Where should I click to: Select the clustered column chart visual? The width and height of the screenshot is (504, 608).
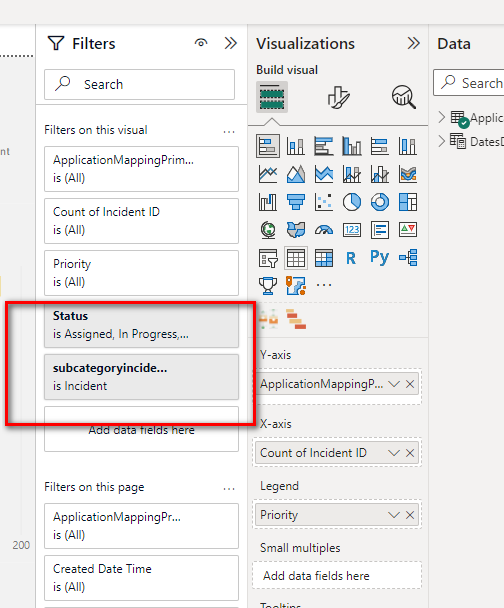[352, 146]
